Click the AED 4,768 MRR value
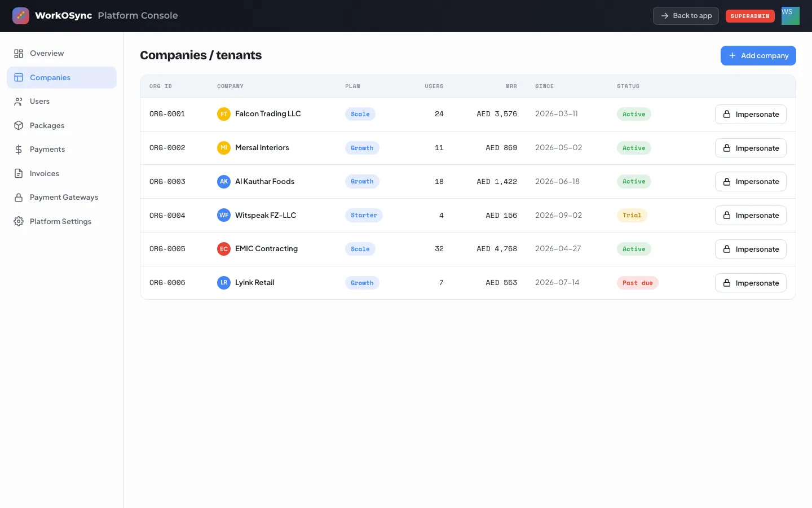This screenshot has width=812, height=508. 497,249
